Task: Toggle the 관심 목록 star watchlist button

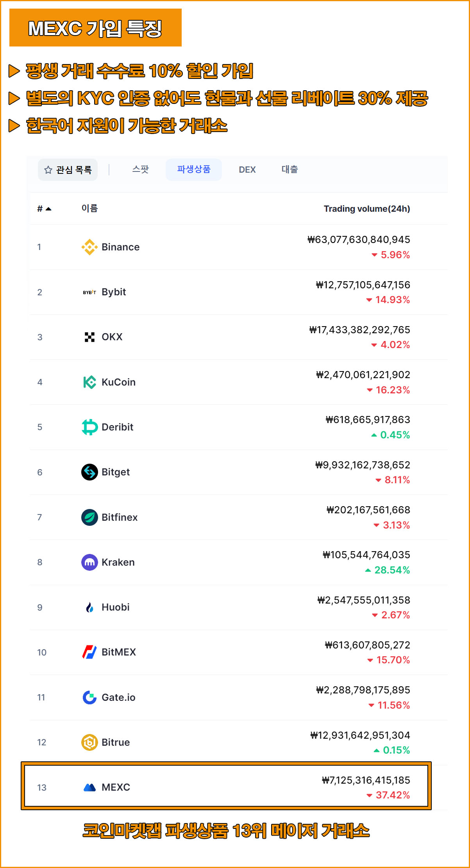Action: coord(68,170)
